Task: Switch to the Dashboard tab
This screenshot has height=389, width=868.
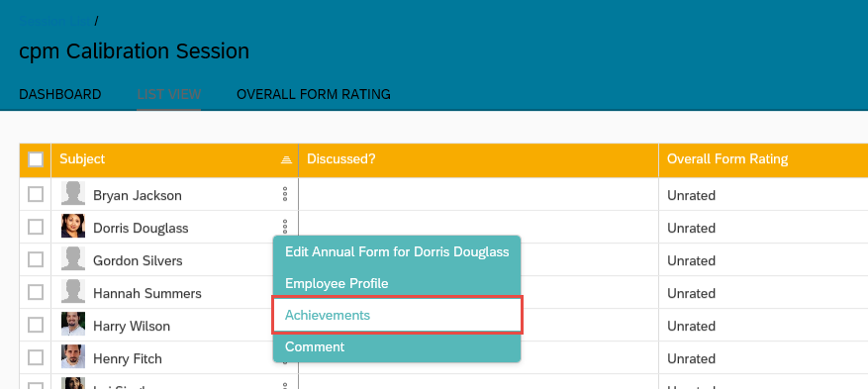Action: pos(59,95)
